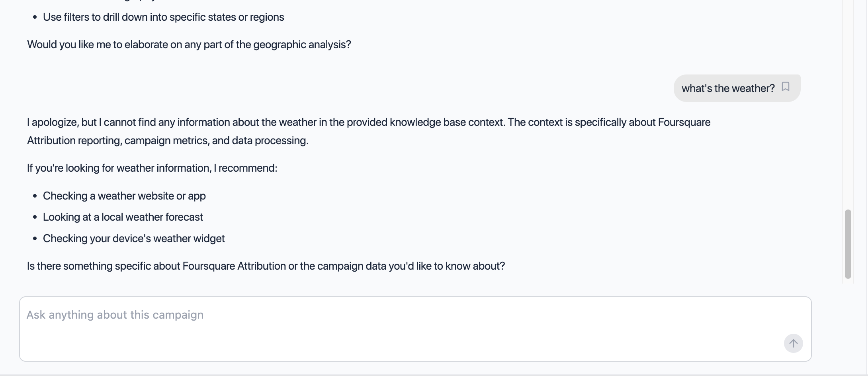The height and width of the screenshot is (376, 868).
Task: Click the bullet dot before "Looking at a local"
Action: [x=35, y=217]
